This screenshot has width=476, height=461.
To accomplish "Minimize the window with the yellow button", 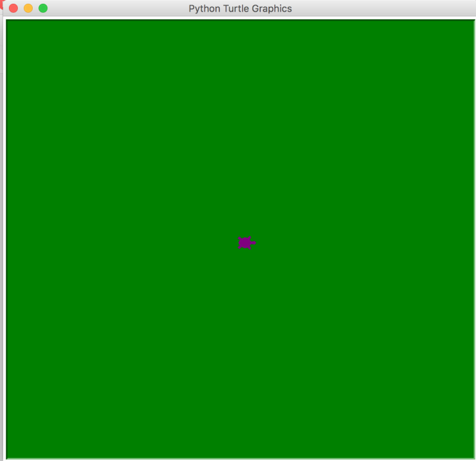I will point(28,8).
